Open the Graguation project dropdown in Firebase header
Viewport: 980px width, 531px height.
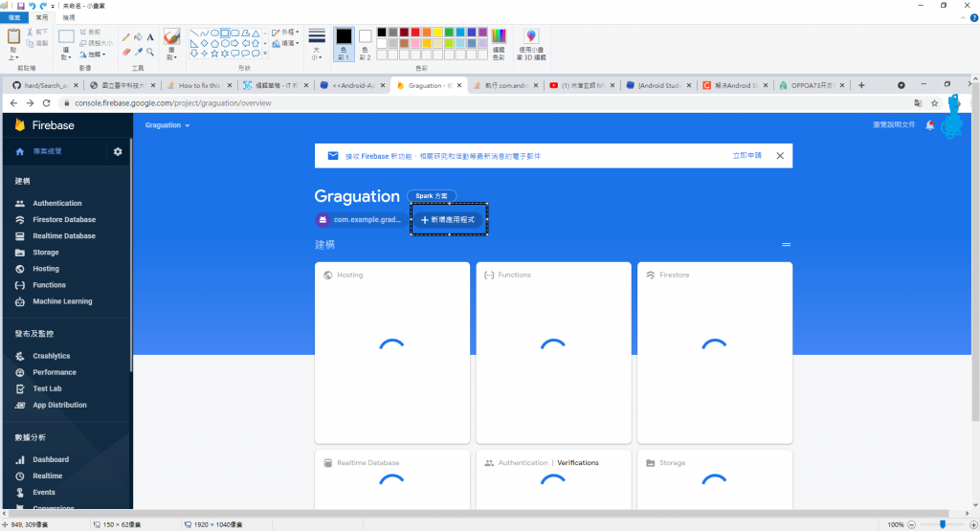(167, 125)
